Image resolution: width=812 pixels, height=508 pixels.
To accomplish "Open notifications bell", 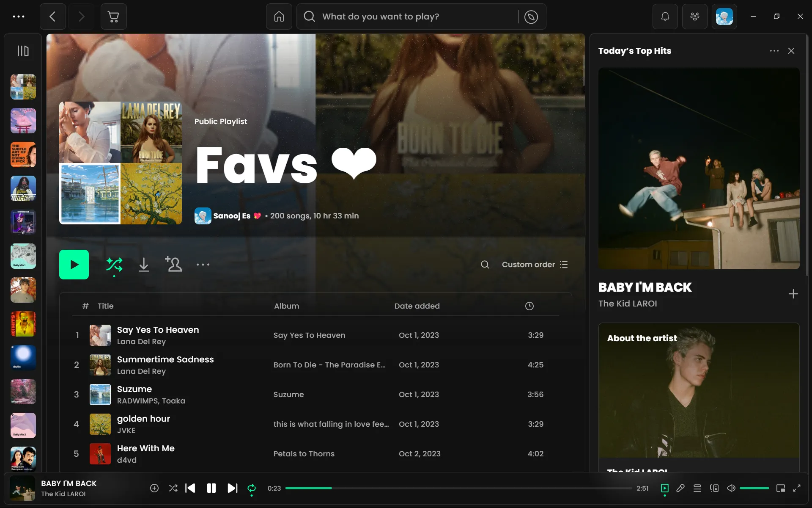I will point(665,17).
